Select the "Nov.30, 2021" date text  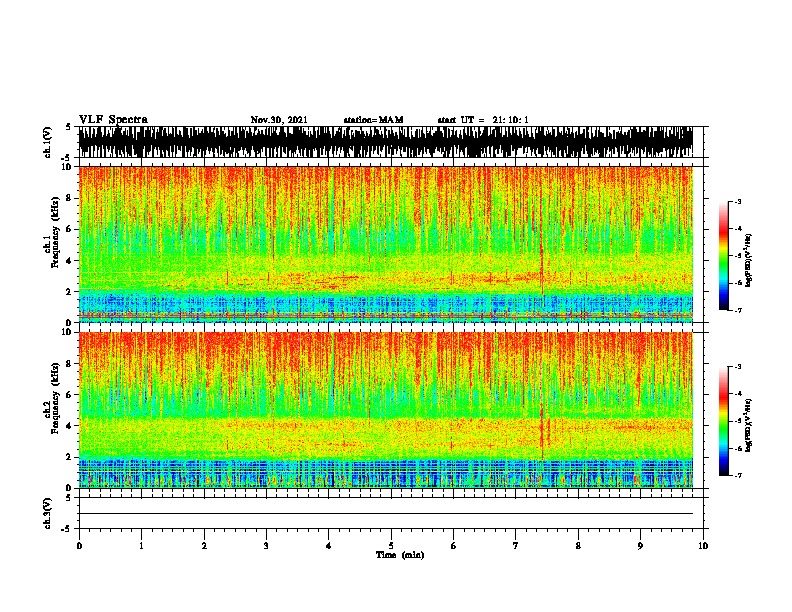click(279, 120)
